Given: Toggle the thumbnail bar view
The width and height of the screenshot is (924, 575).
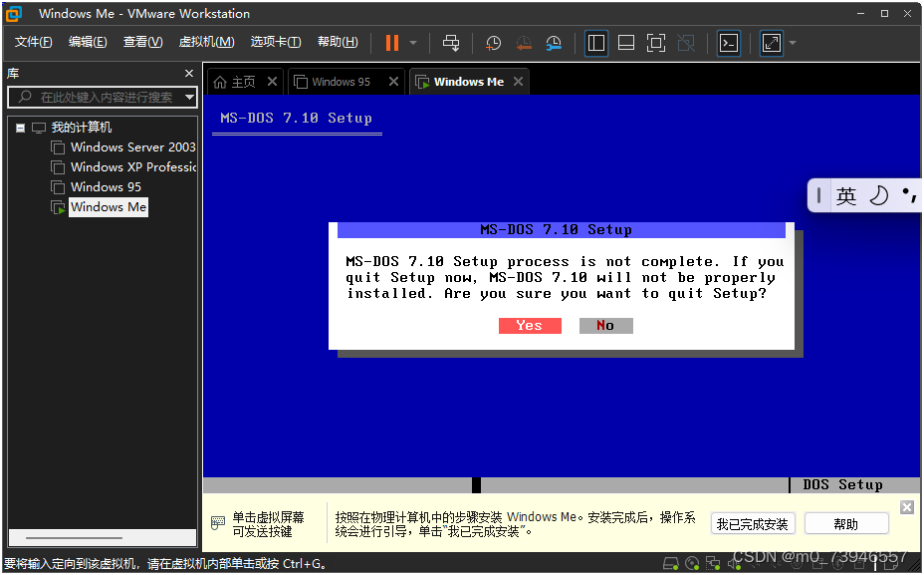Looking at the screenshot, I should coord(626,43).
